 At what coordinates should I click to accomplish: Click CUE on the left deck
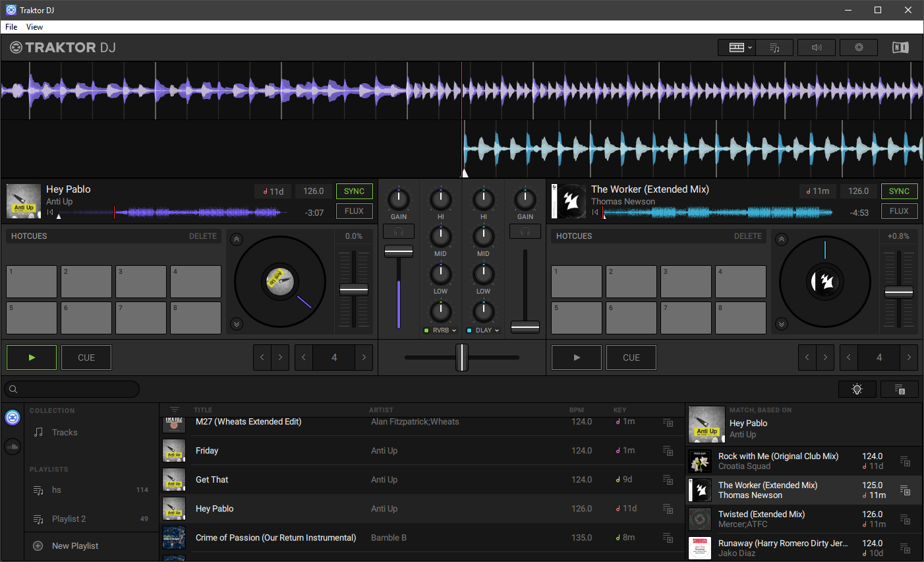click(86, 358)
